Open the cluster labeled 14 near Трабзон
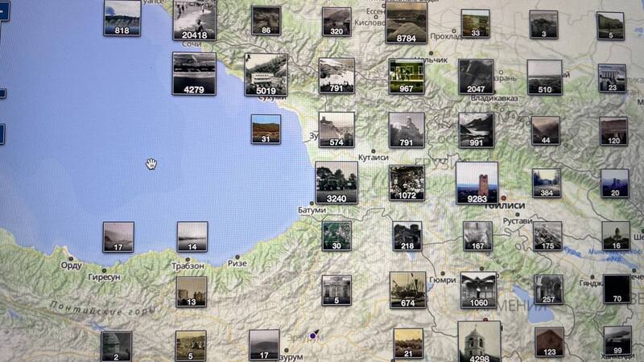 192,237
